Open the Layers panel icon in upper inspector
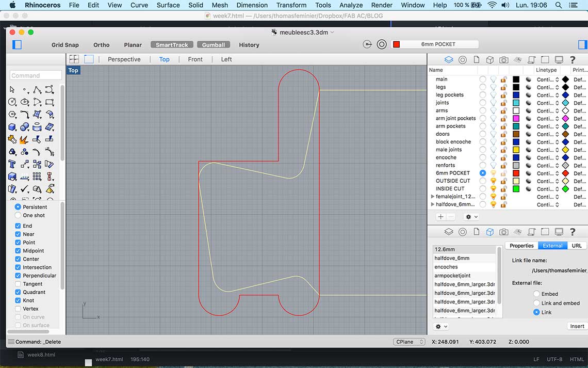Image resolution: width=588 pixels, height=368 pixels. (x=449, y=60)
